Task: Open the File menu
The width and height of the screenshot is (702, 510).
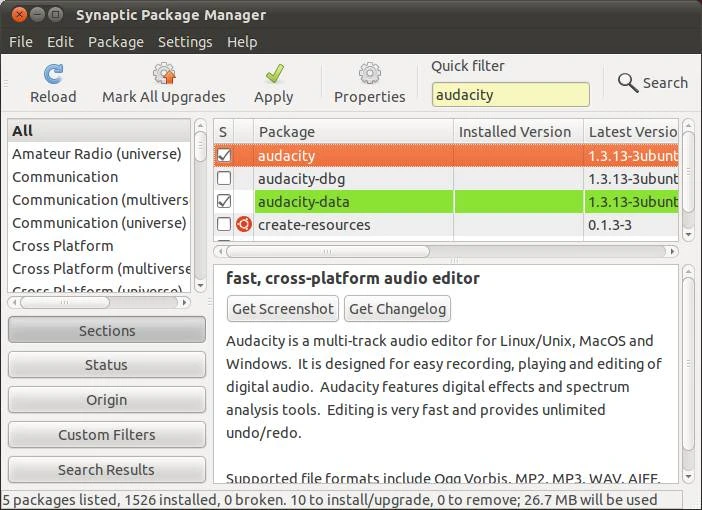Action: (x=21, y=42)
